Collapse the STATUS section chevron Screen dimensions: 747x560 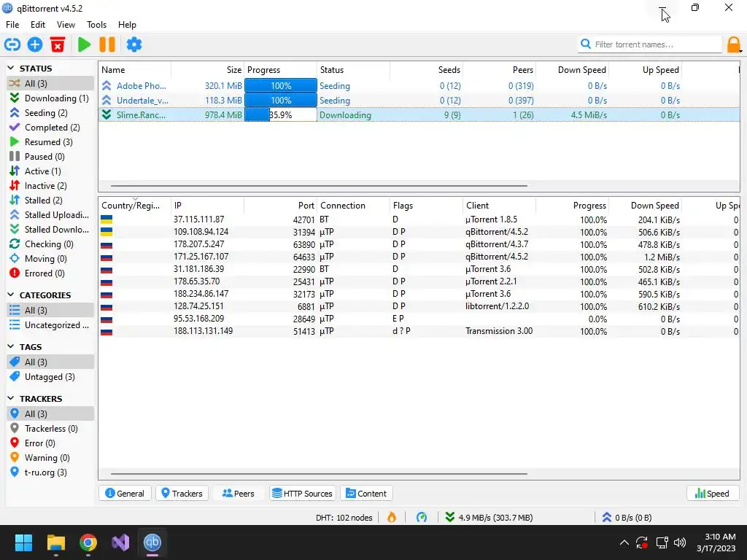11,69
